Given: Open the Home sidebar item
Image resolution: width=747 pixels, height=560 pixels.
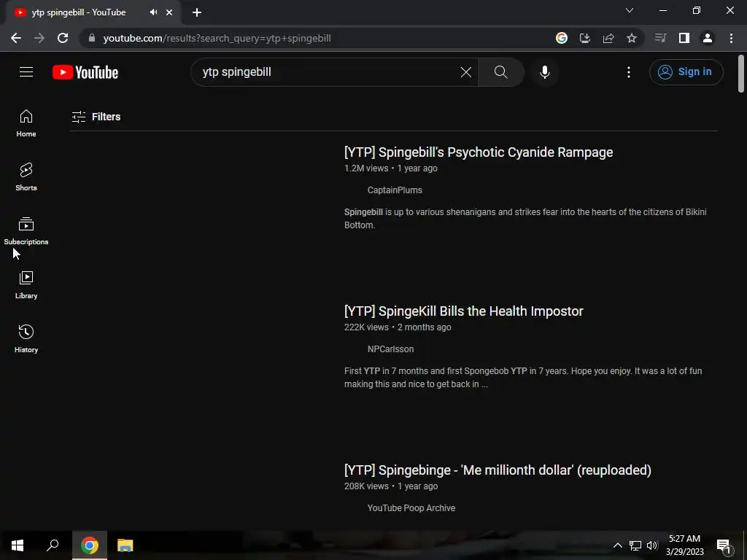Looking at the screenshot, I should (26, 123).
